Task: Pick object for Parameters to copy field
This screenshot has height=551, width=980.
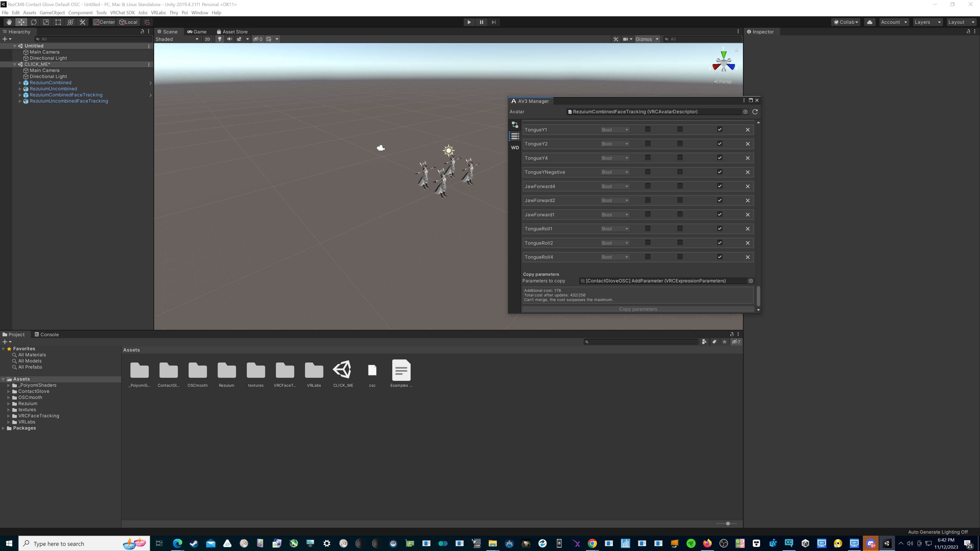Action: click(x=751, y=281)
